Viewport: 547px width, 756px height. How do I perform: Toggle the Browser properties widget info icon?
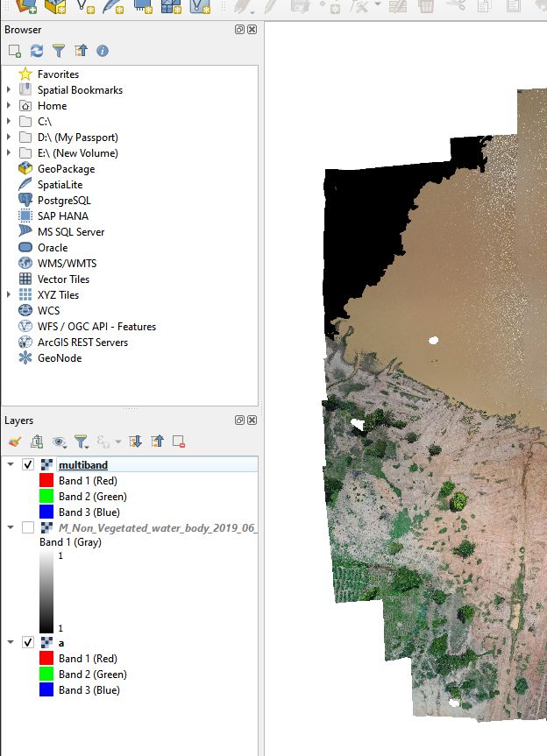[103, 51]
